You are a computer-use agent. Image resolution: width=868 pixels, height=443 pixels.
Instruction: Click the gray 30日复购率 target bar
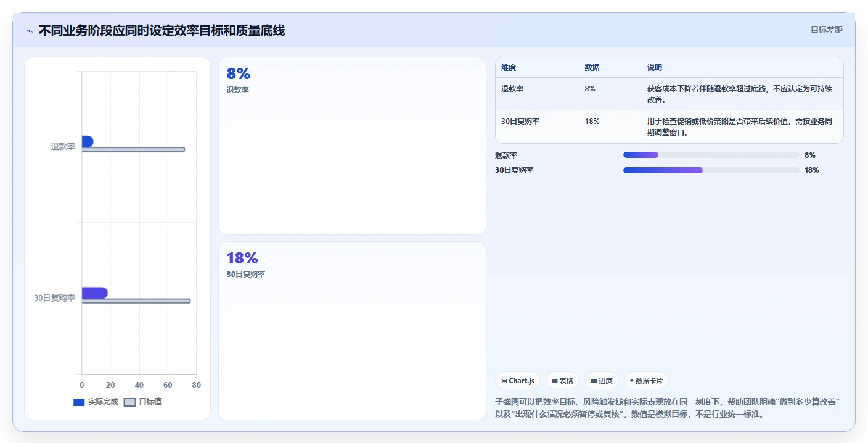[x=136, y=300]
